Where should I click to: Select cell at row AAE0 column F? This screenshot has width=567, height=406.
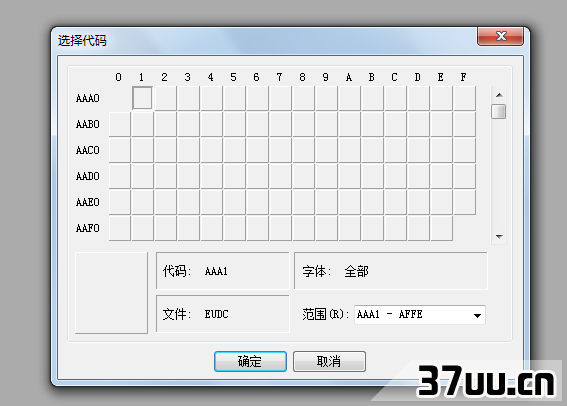(464, 202)
